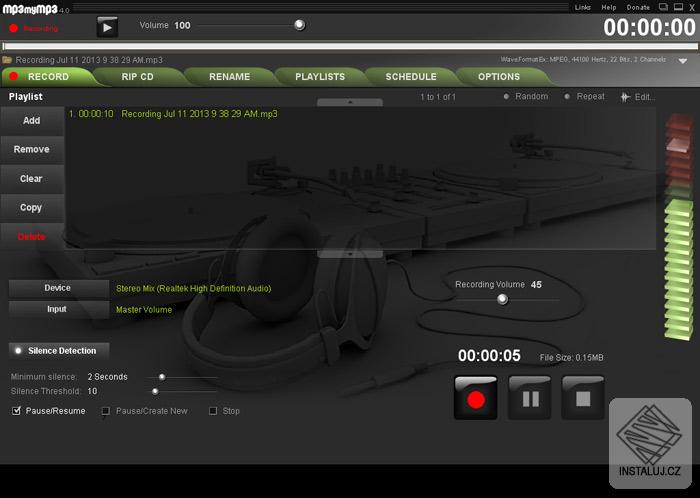
Task: Toggle Silence Detection
Action: [58, 351]
